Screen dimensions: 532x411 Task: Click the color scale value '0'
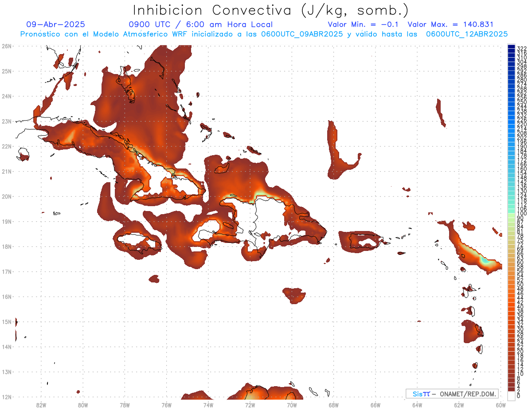tap(519, 396)
